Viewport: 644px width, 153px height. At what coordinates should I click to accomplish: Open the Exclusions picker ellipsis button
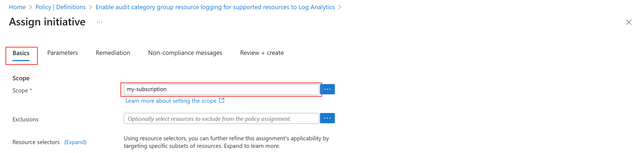pos(327,118)
